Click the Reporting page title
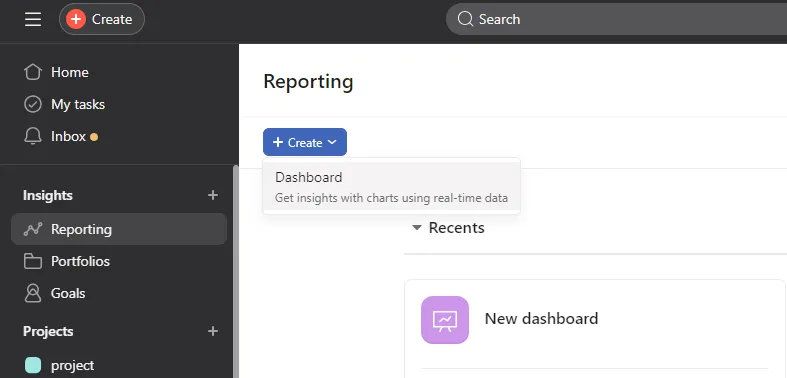The image size is (787, 378). point(308,81)
